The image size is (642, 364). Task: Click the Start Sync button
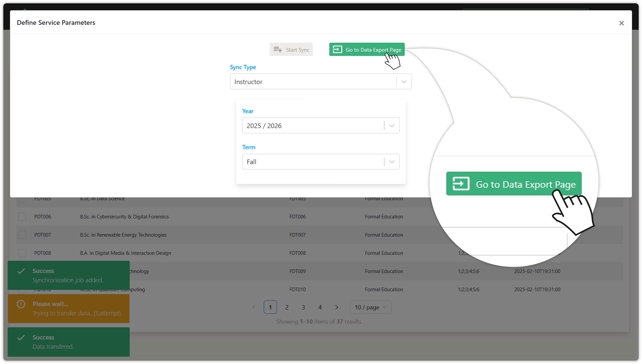click(x=291, y=50)
